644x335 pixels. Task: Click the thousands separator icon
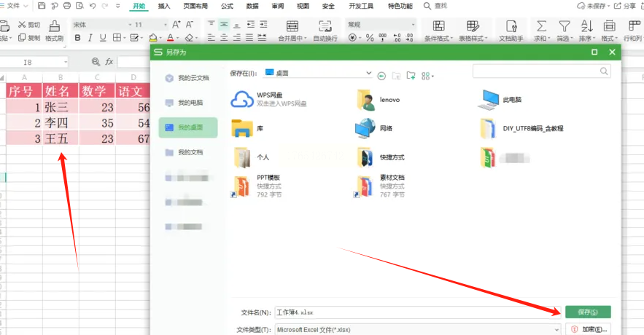(382, 38)
